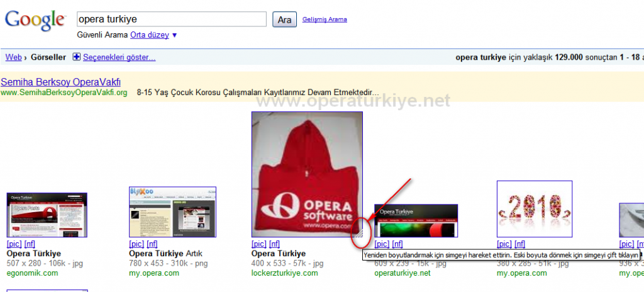The height and width of the screenshot is (292, 644).
Task: Open the Gelişmiş Arama link
Action: (x=325, y=20)
